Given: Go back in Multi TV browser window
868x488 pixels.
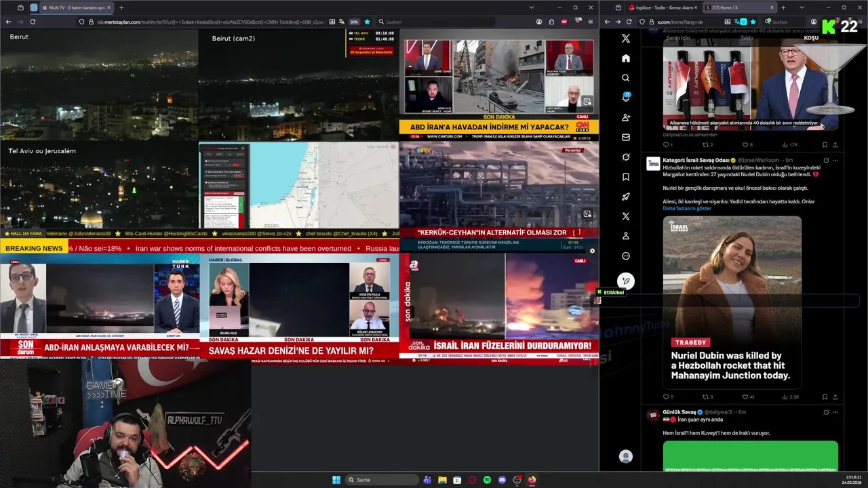Looking at the screenshot, I should [8, 22].
